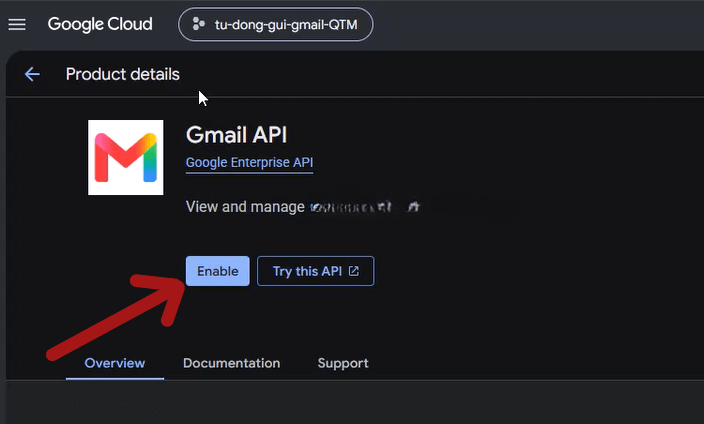Go back with the left arrow

pyautogui.click(x=32, y=74)
